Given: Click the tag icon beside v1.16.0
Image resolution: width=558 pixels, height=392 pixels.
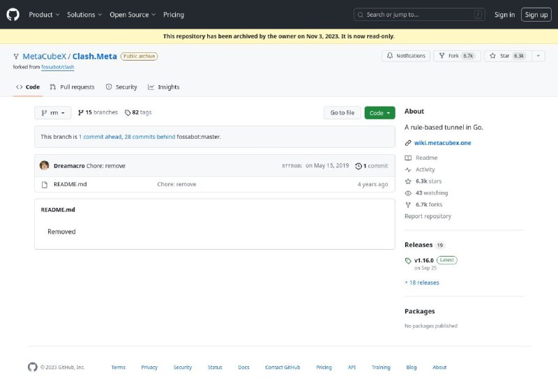Looking at the screenshot, I should click(408, 261).
